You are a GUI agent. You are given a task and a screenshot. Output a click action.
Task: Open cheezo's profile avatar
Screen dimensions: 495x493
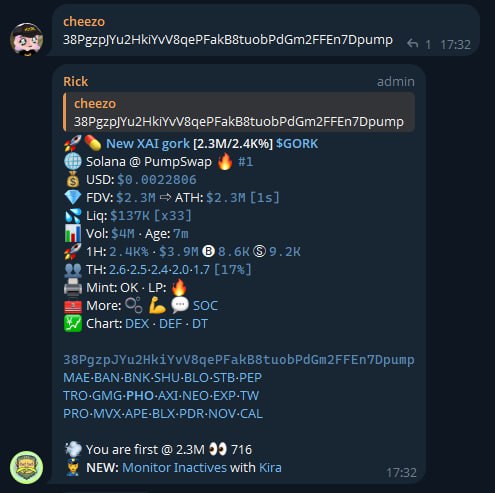[x=26, y=39]
